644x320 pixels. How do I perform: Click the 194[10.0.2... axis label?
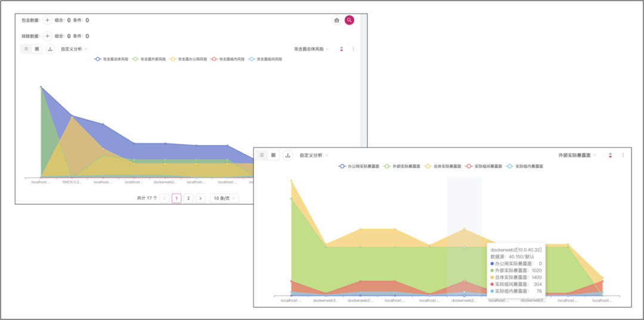(x=72, y=182)
